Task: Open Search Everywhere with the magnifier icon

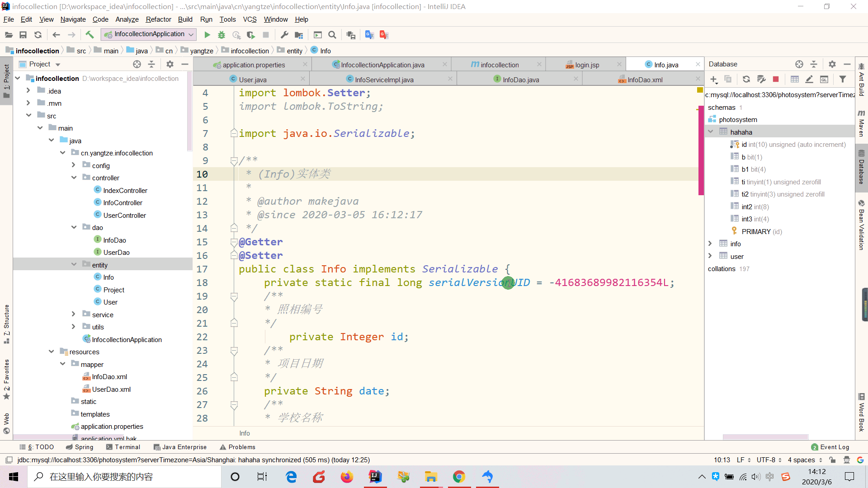Action: (332, 34)
